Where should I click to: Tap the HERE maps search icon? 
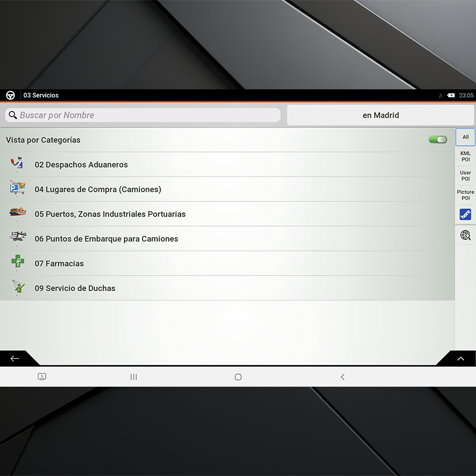point(465,215)
